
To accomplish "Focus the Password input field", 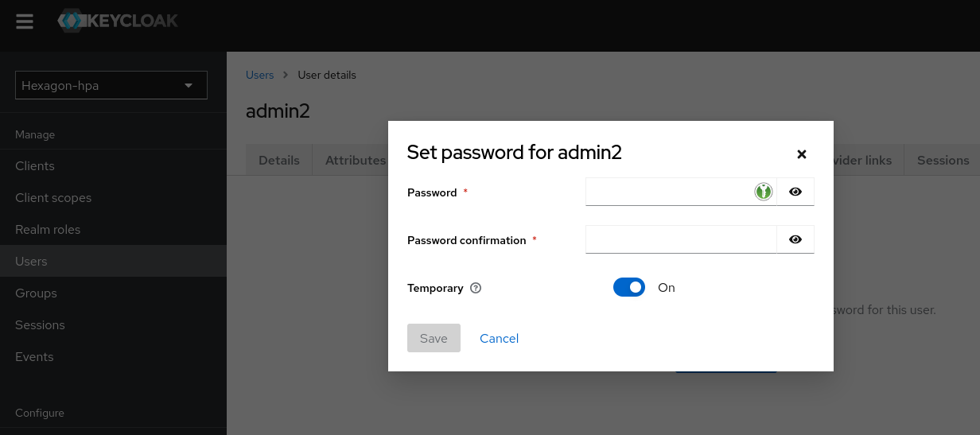I will point(681,192).
